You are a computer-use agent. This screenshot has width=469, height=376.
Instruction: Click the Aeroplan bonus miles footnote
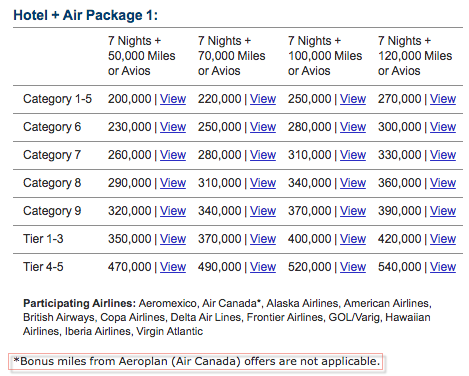point(196,361)
